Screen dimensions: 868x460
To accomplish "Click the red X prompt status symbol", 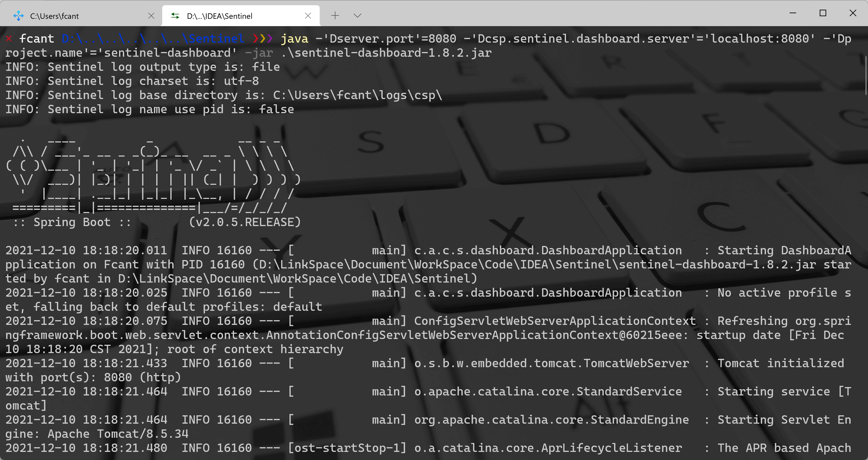I will pyautogui.click(x=9, y=39).
